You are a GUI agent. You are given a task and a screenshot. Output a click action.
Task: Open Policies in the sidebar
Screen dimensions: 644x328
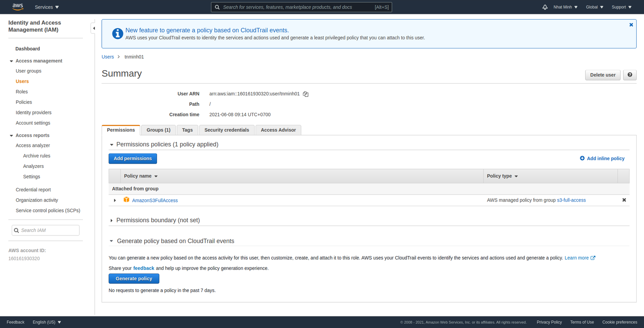pos(24,102)
